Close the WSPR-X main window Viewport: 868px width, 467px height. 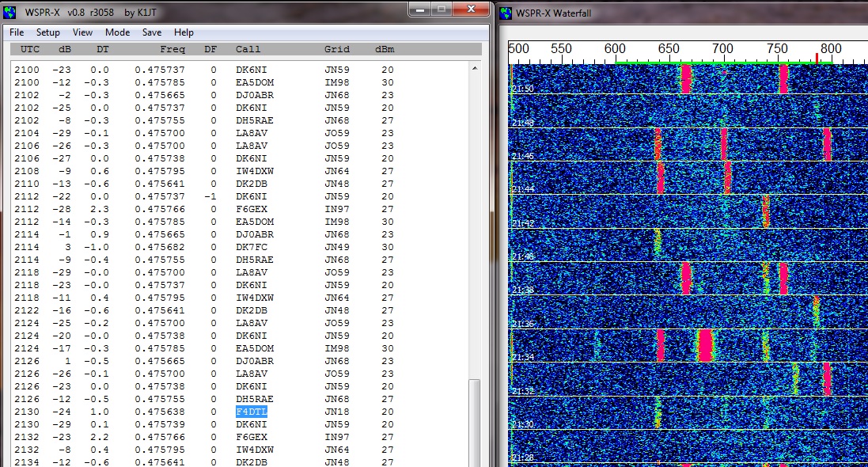coord(471,9)
